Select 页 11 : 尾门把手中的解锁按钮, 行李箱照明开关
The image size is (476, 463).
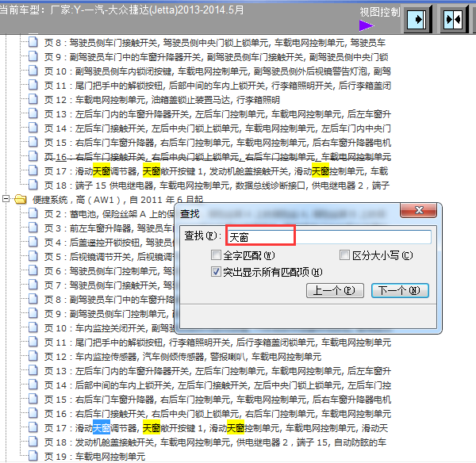pyautogui.click(x=217, y=342)
